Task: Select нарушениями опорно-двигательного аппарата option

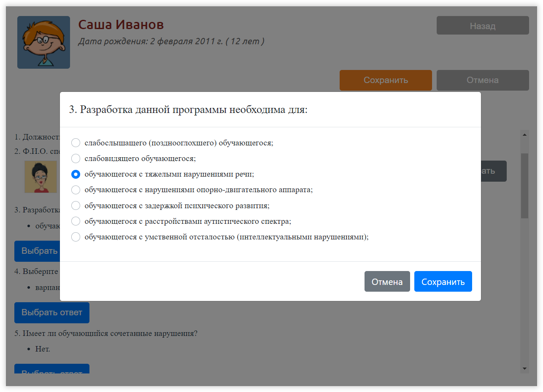Action: [76, 190]
